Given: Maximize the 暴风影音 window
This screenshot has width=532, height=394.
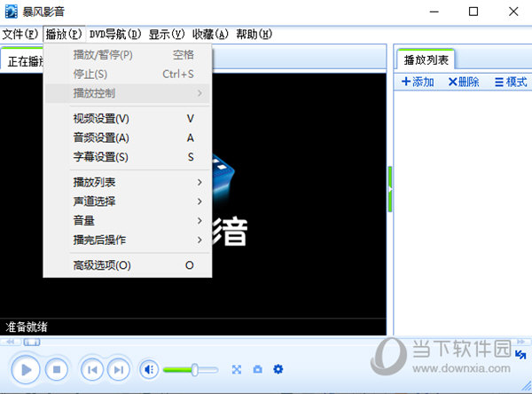Looking at the screenshot, I should click(x=473, y=12).
